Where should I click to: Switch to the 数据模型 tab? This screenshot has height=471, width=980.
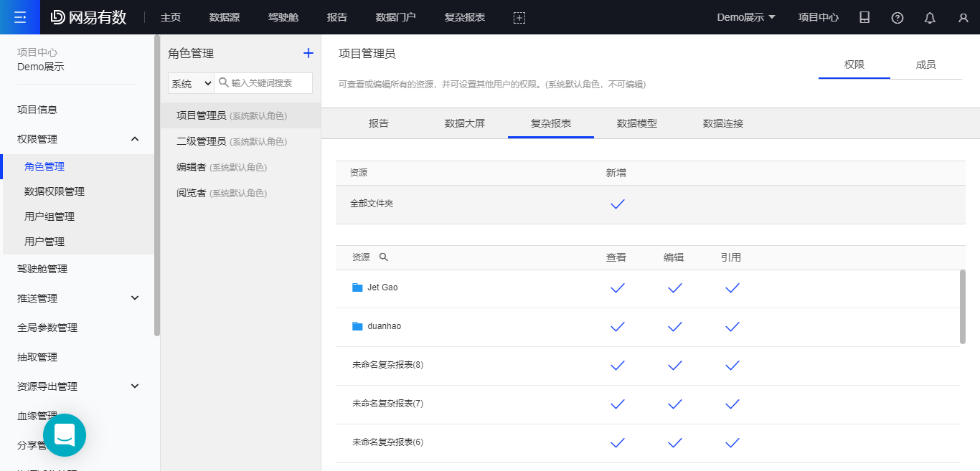coord(636,123)
